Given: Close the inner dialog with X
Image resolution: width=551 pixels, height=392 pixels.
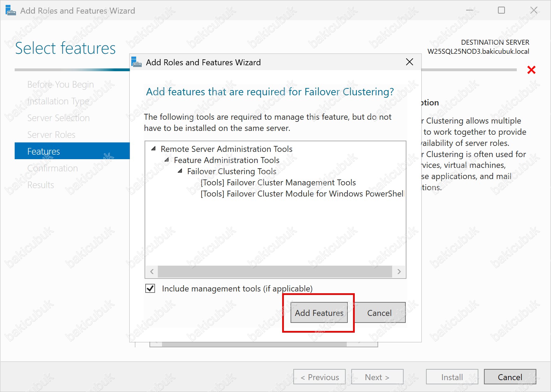Looking at the screenshot, I should (410, 62).
